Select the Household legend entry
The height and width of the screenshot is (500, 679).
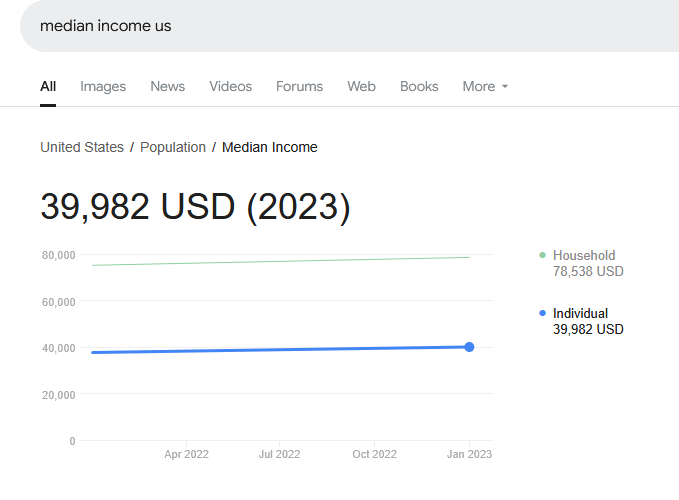click(584, 256)
